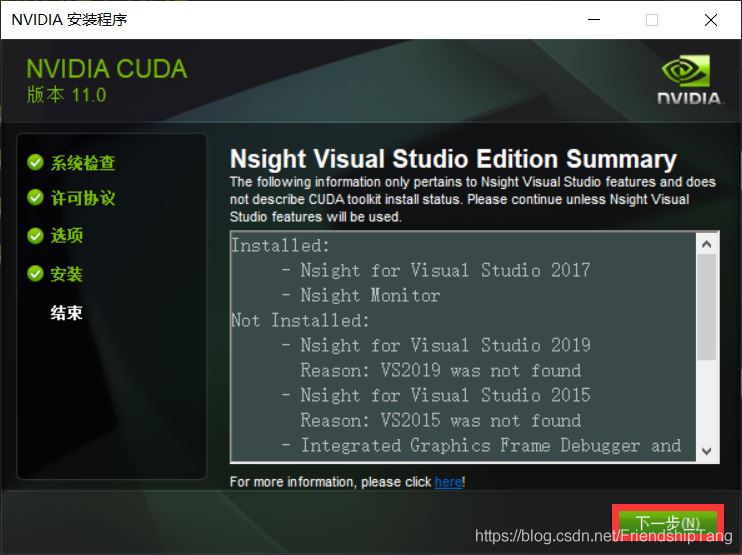This screenshot has height=555, width=742.
Task: Close the NVIDIA installer window
Action: point(710,20)
